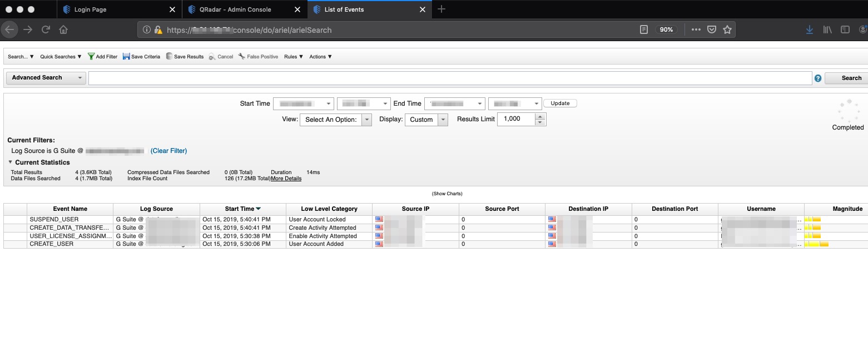Select the CREATE_DATA_TRANSFE... event row

(435, 228)
